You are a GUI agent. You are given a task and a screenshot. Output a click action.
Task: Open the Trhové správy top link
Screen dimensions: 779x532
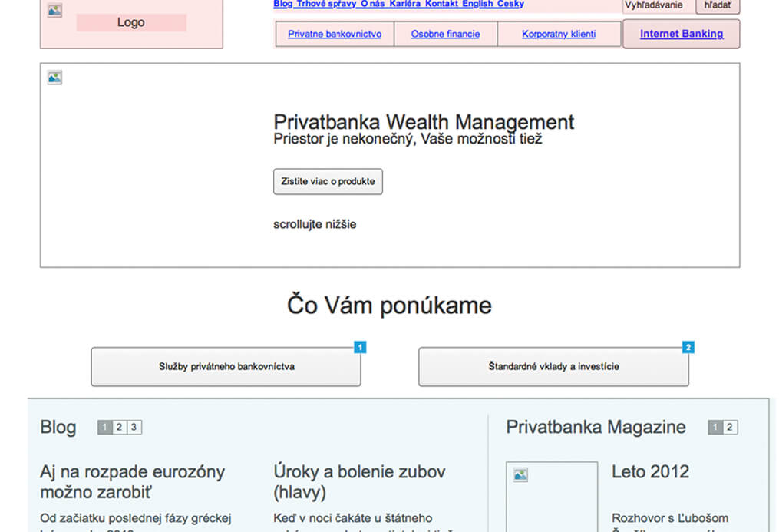326,4
